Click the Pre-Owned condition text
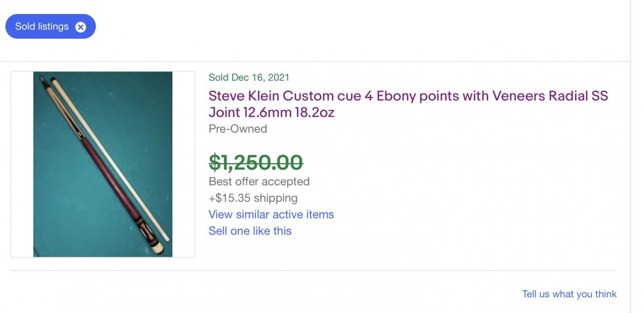 point(238,129)
